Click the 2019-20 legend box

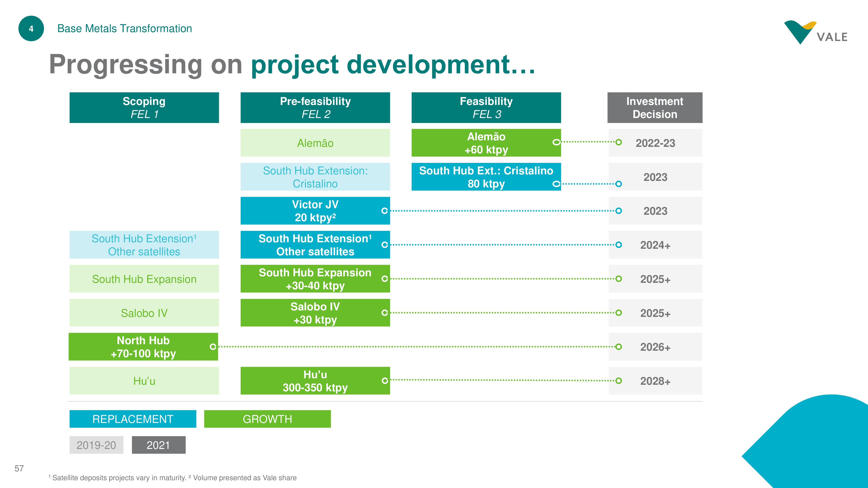pos(96,445)
